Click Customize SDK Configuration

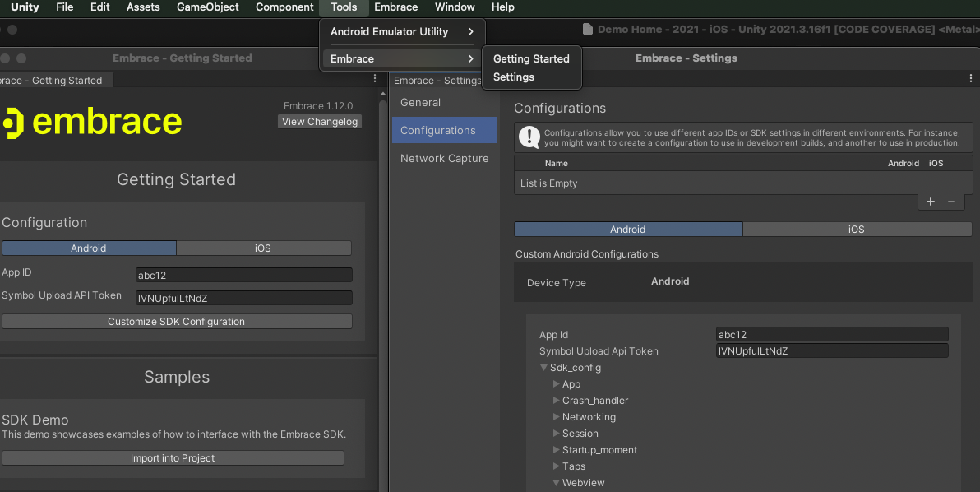tap(177, 322)
